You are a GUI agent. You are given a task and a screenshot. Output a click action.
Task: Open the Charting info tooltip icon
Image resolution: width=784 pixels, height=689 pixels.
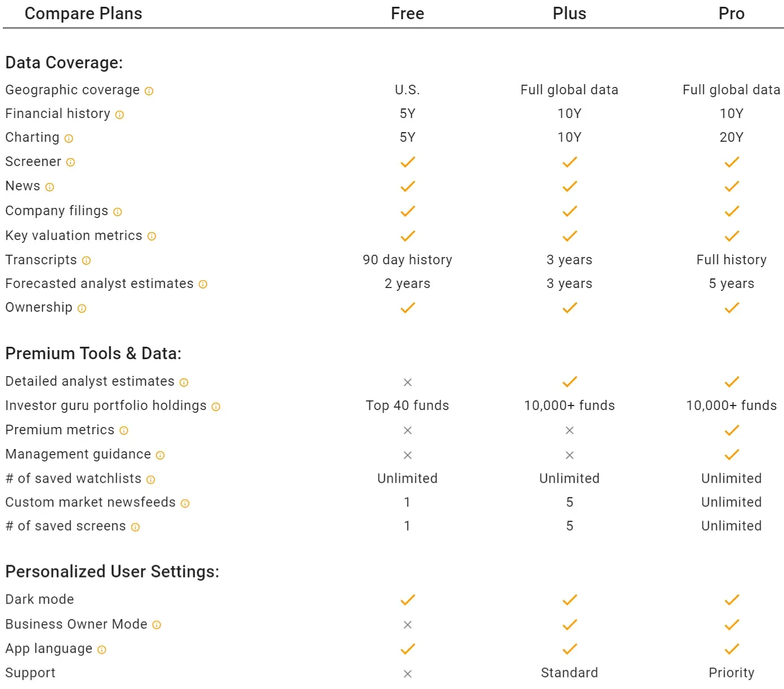tap(69, 138)
